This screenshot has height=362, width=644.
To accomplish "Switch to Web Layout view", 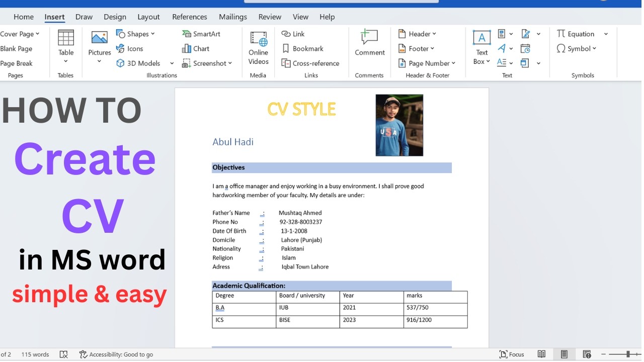I will pos(587,354).
